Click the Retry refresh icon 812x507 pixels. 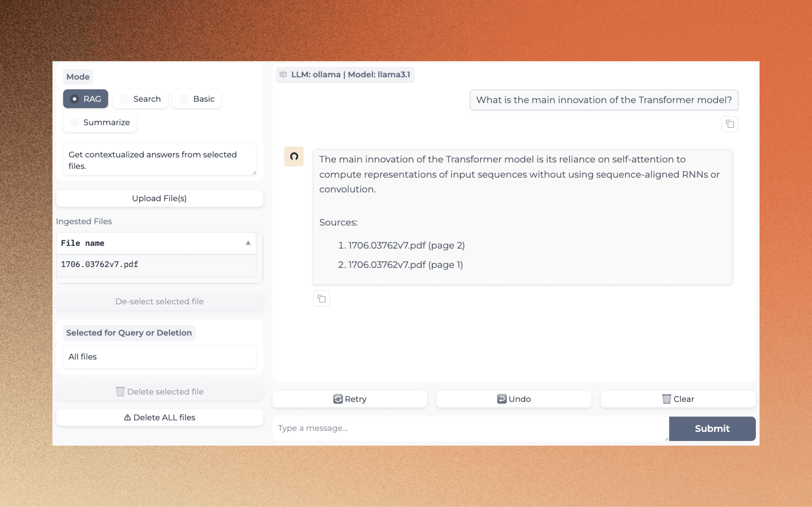(x=338, y=399)
